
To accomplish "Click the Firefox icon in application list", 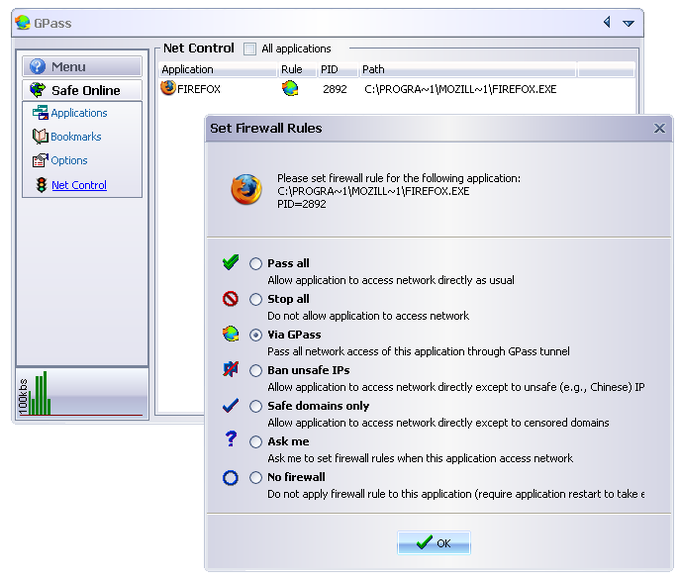I will click(x=168, y=88).
